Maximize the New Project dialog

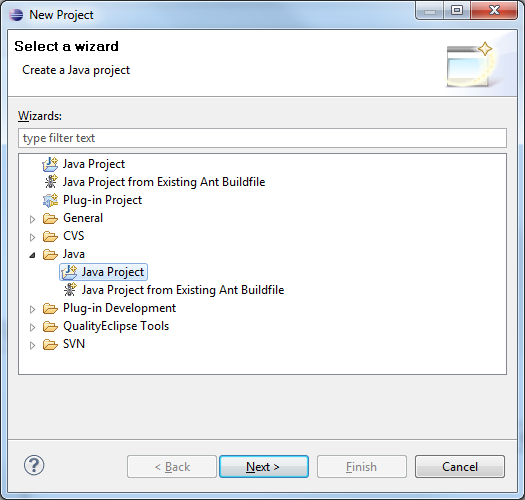(457, 10)
